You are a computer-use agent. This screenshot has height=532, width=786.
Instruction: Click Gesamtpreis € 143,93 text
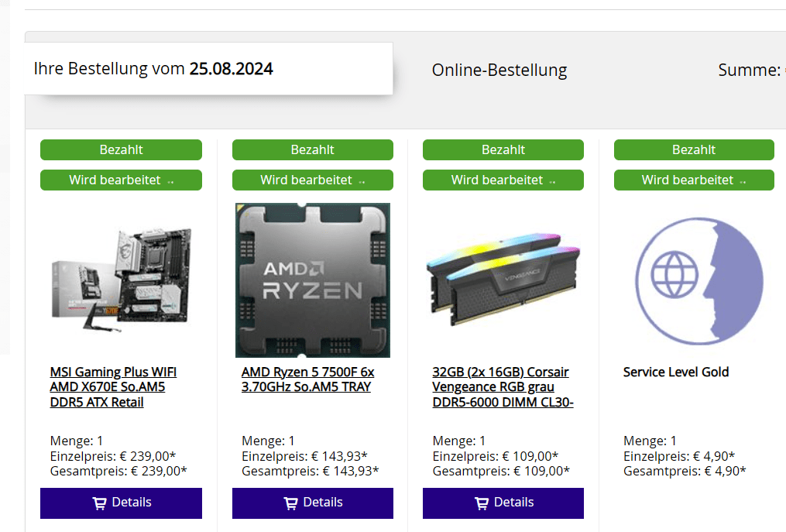pos(311,472)
